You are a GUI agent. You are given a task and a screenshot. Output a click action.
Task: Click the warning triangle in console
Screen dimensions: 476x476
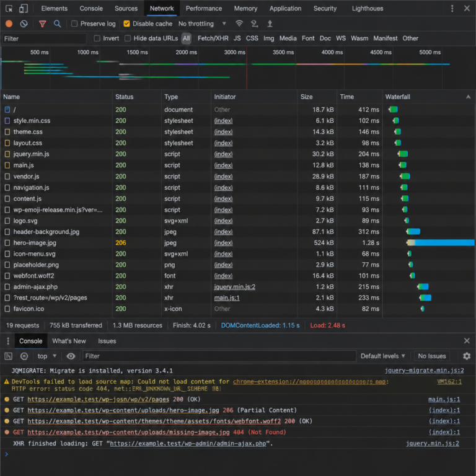tap(6, 381)
